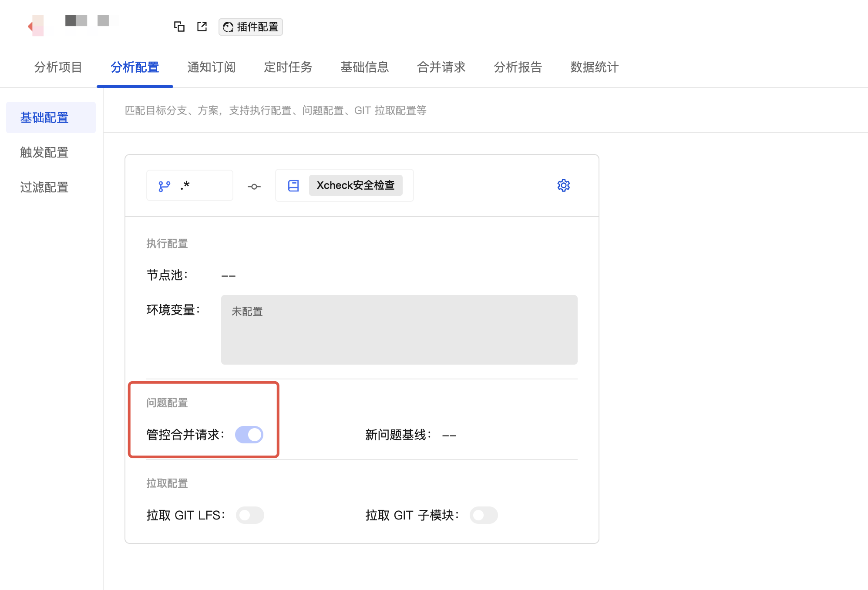
Task: Click the 新问题基线 label
Action: (399, 435)
